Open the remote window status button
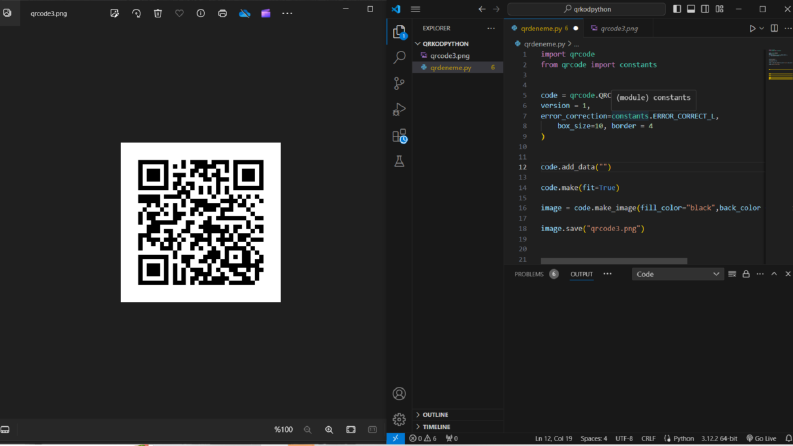The height and width of the screenshot is (446, 793). (x=395, y=438)
